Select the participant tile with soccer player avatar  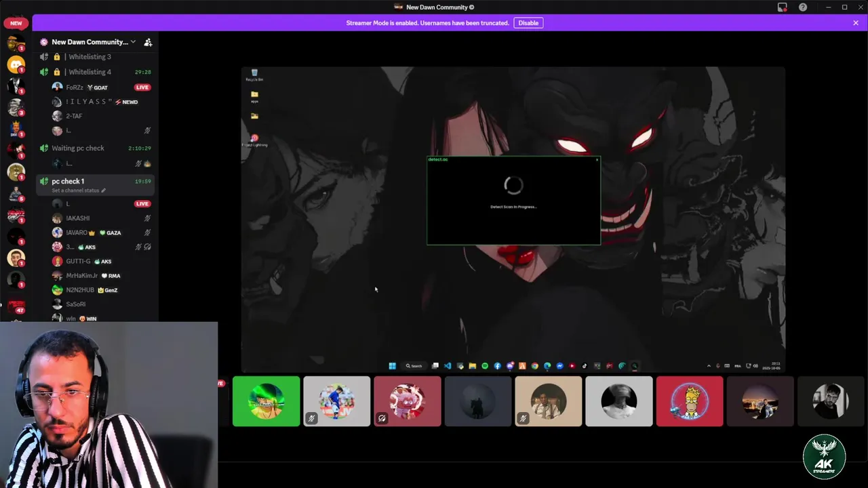coord(337,401)
